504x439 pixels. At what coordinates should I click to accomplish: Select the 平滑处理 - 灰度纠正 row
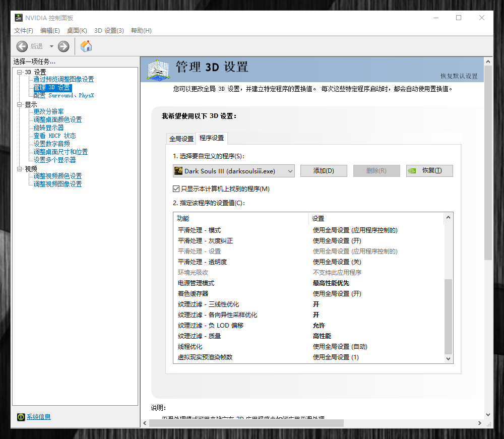coord(308,241)
